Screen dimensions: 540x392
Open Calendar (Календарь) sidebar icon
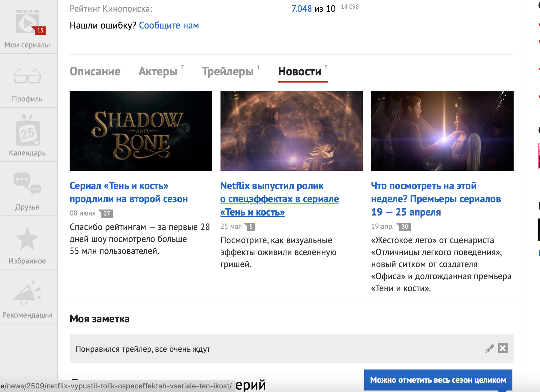(x=28, y=130)
